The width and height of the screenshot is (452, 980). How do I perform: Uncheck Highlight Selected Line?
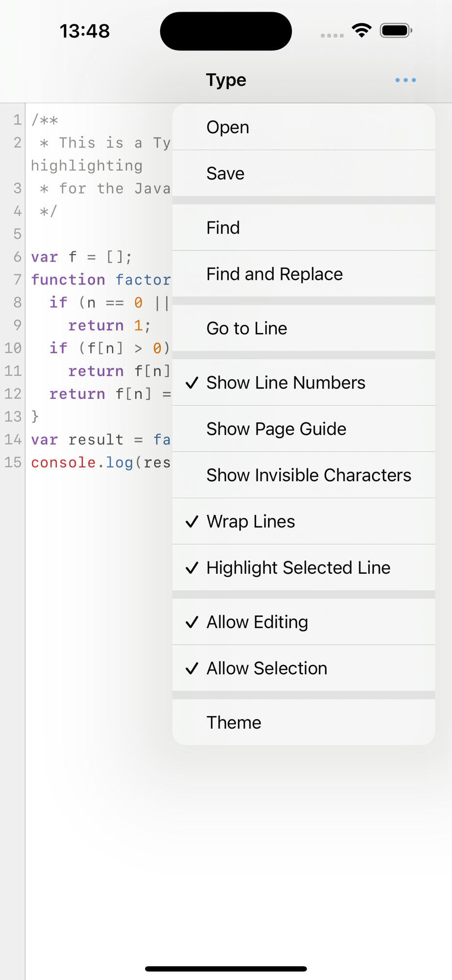pos(304,567)
